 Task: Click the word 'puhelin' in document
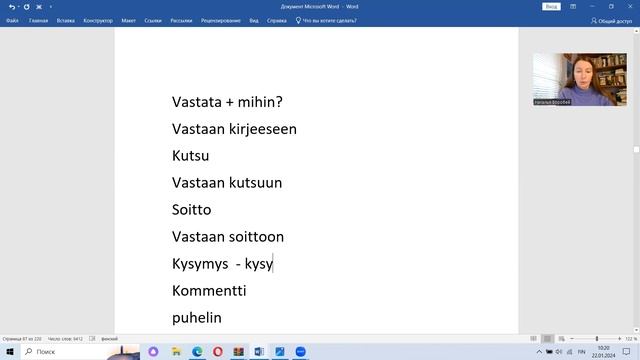point(197,318)
